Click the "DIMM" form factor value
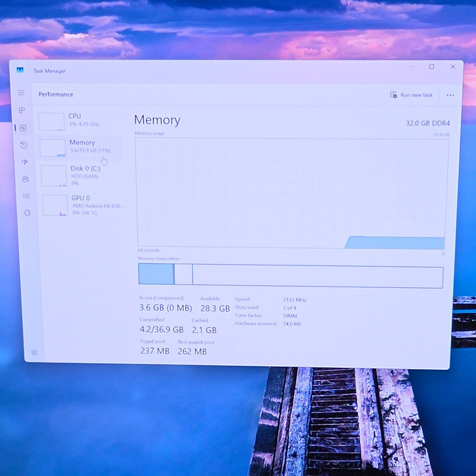Image resolution: width=476 pixels, height=476 pixels. (290, 316)
